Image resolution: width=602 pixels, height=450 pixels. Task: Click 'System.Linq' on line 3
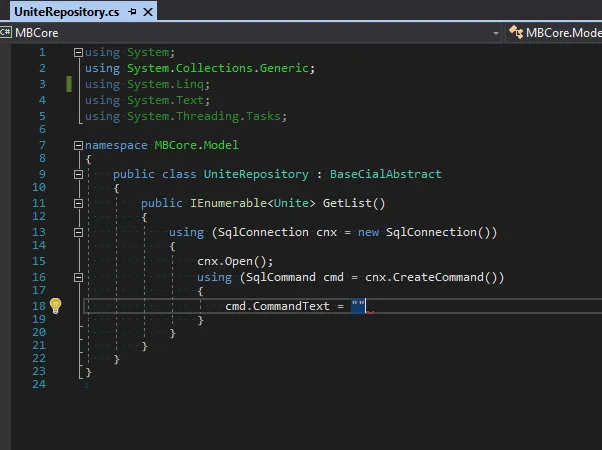(x=165, y=84)
